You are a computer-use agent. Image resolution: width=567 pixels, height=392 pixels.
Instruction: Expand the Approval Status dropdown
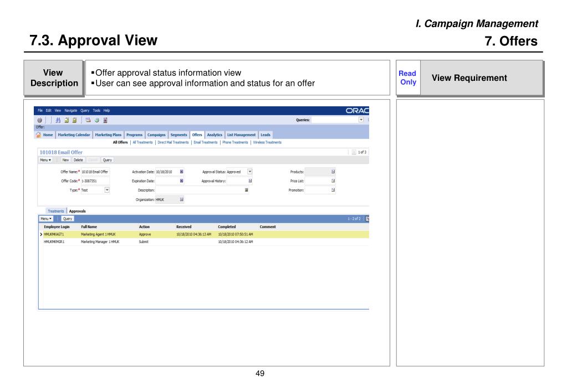[250, 172]
